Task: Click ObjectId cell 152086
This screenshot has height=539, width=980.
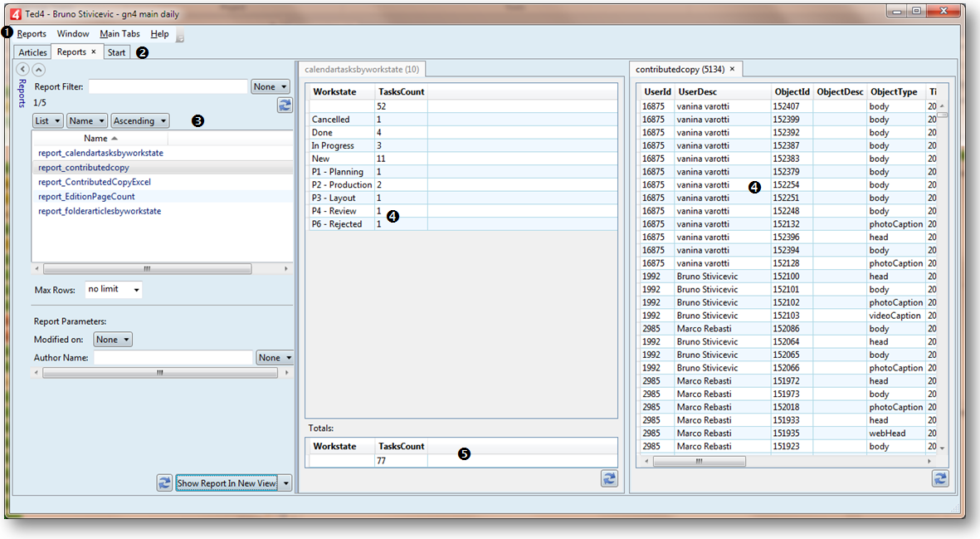Action: coord(792,329)
